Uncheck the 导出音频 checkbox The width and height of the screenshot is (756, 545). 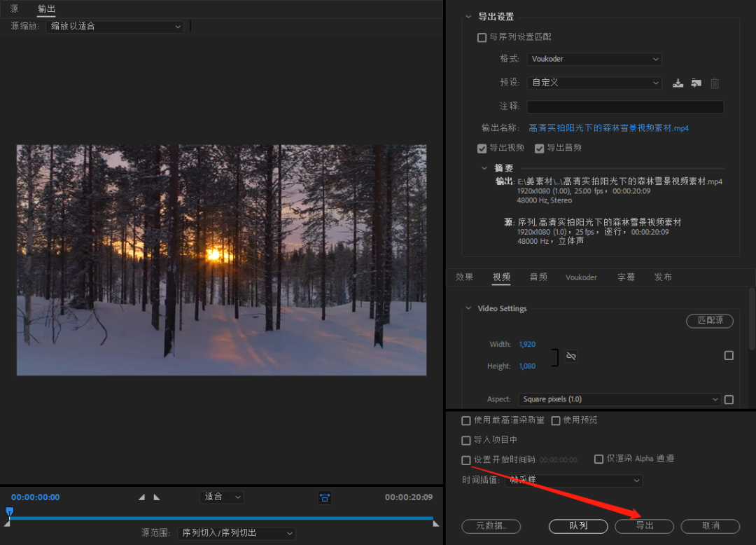[540, 149]
